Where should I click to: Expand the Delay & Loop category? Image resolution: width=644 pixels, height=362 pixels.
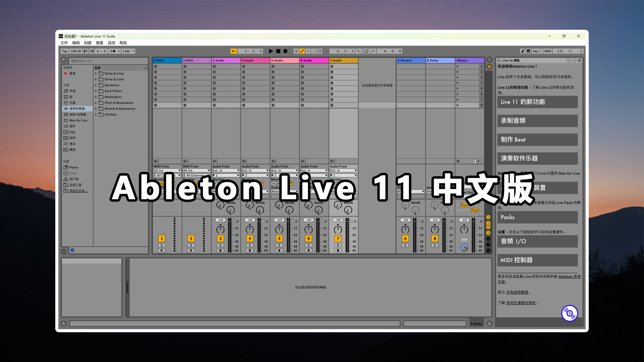(95, 73)
